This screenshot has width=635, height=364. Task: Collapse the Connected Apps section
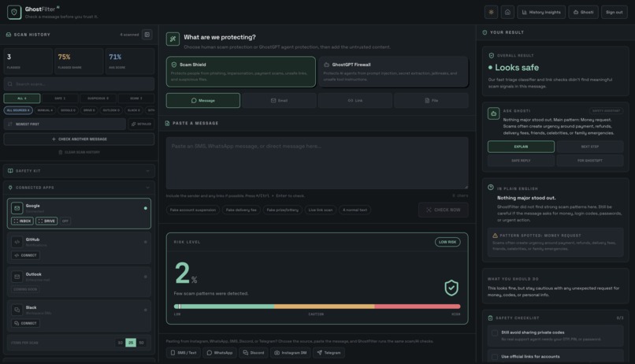79,188
